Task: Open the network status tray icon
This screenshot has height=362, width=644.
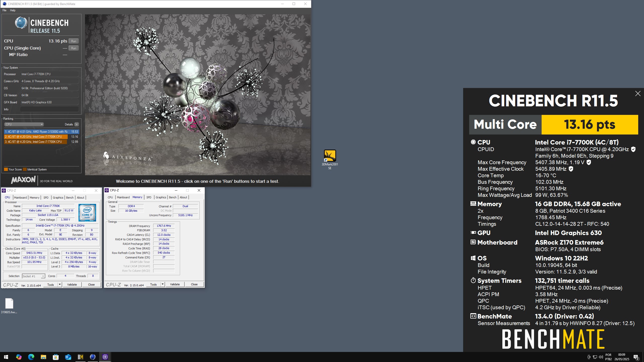Action: (595, 357)
